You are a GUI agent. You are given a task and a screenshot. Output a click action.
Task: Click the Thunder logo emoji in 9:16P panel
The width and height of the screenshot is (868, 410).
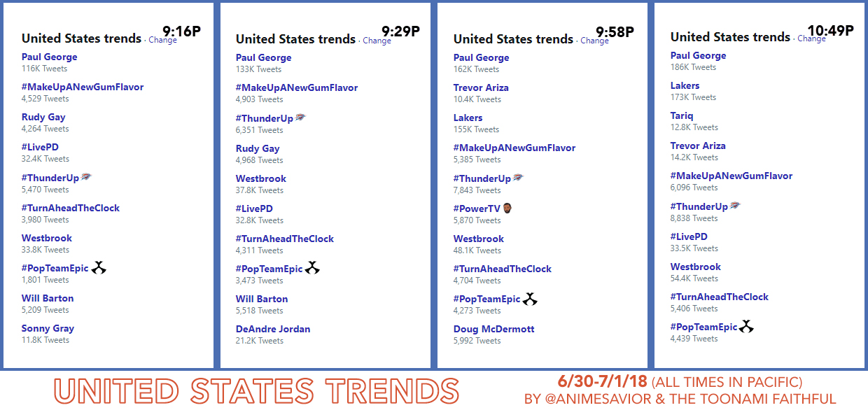tap(86, 178)
